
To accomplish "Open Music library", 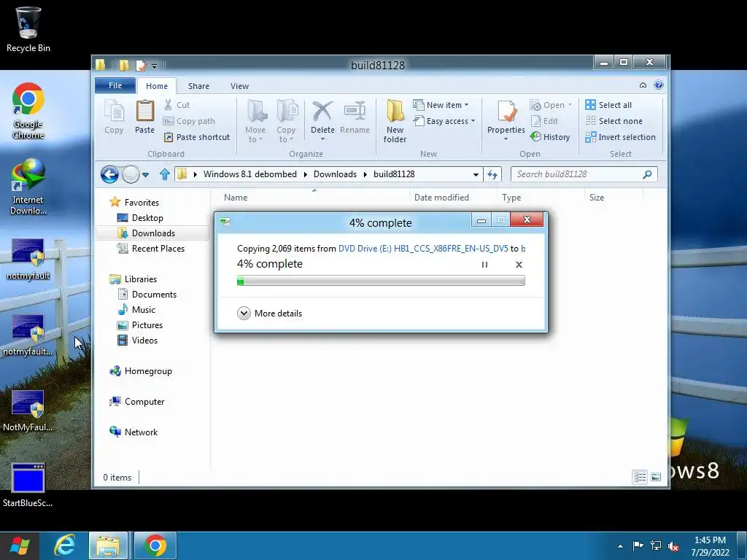I will (144, 309).
